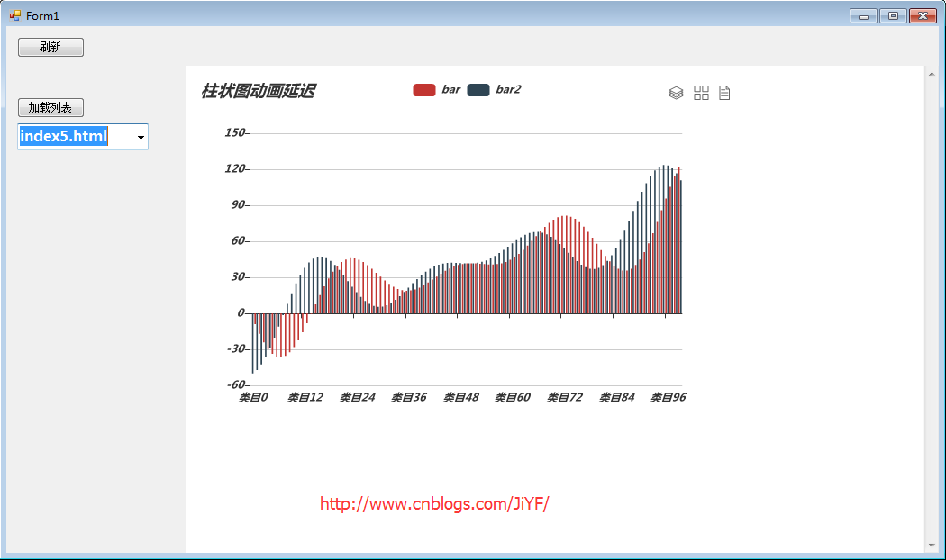Open the chart data view icon
Image resolution: width=946 pixels, height=560 pixels.
(724, 93)
